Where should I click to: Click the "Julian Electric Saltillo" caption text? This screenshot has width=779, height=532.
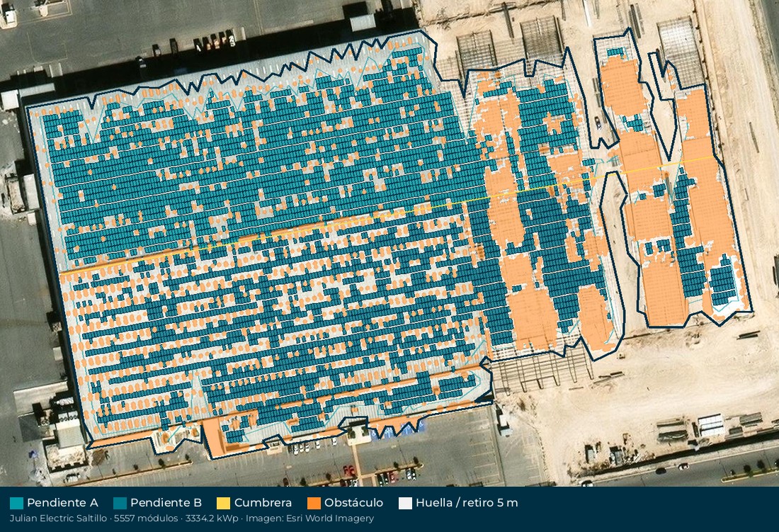point(58,519)
